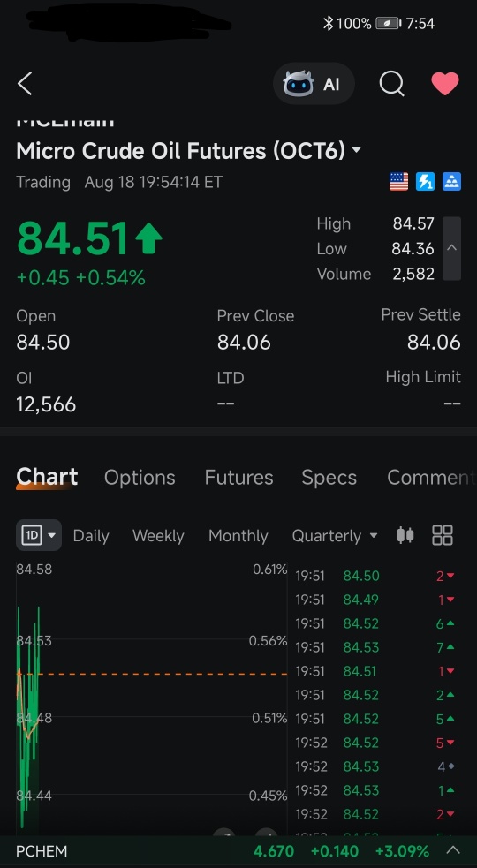Image resolution: width=477 pixels, height=868 pixels.
Task: Select the Weekly chart period
Action: (158, 536)
